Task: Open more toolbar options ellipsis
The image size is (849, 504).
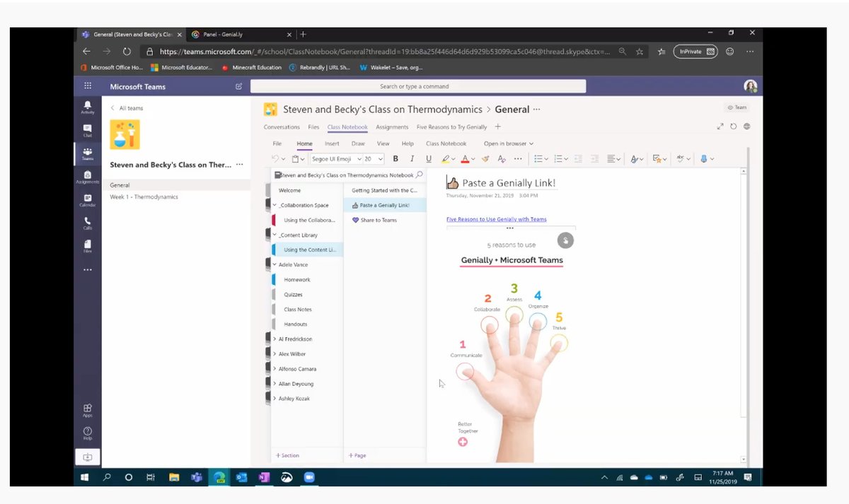Action: [518, 159]
